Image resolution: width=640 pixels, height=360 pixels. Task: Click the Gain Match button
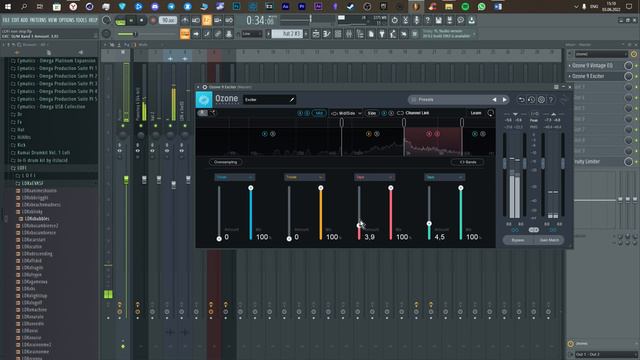click(549, 240)
